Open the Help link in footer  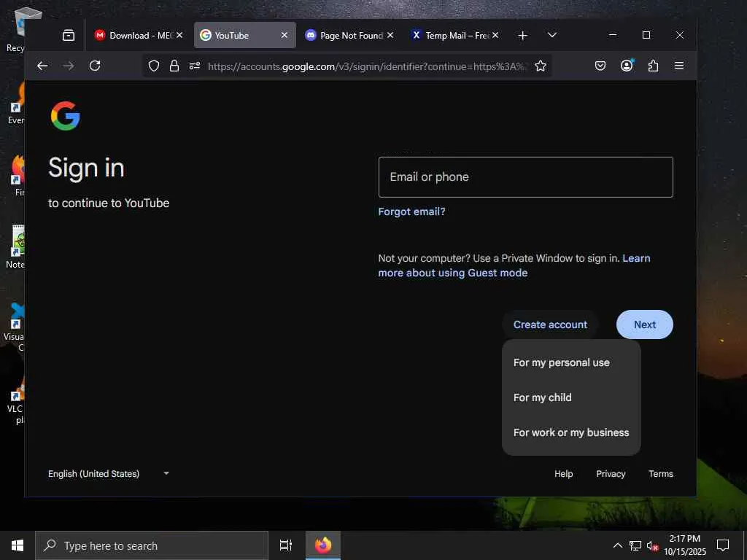[564, 474]
